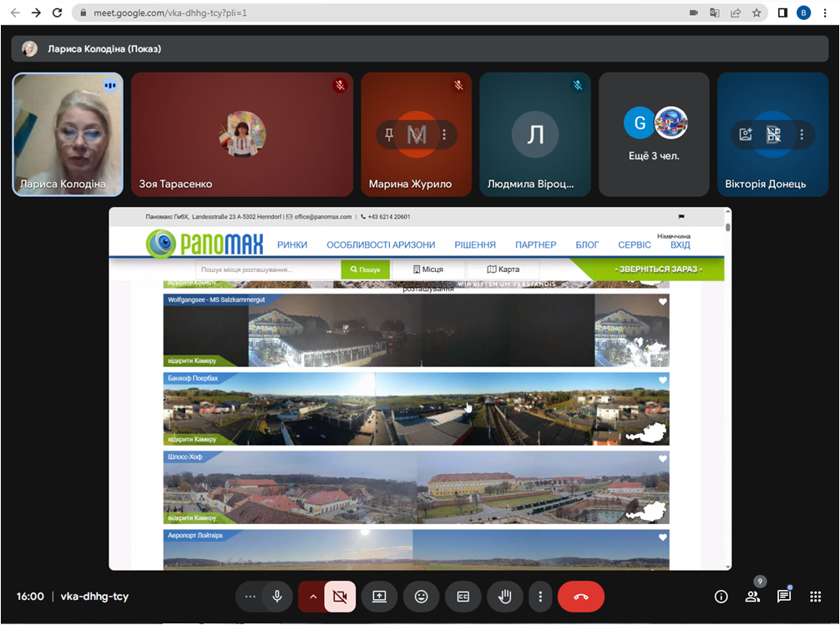Click the raise hand icon
Screen dimensions: 840x625
[x=504, y=597]
